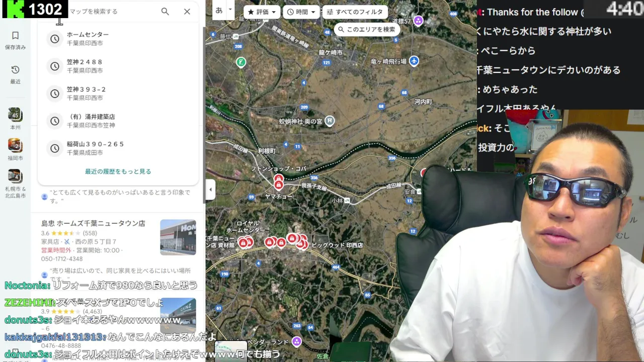This screenshot has height=362, width=644.
Task: Select the 稲荷山３９０−２６５ history suggestion
Action: (x=118, y=148)
